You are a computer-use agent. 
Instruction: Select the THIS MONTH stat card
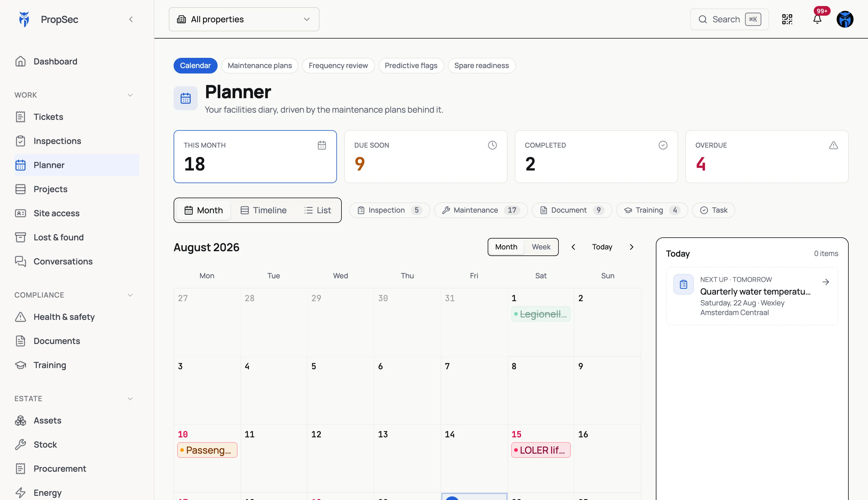tap(255, 157)
